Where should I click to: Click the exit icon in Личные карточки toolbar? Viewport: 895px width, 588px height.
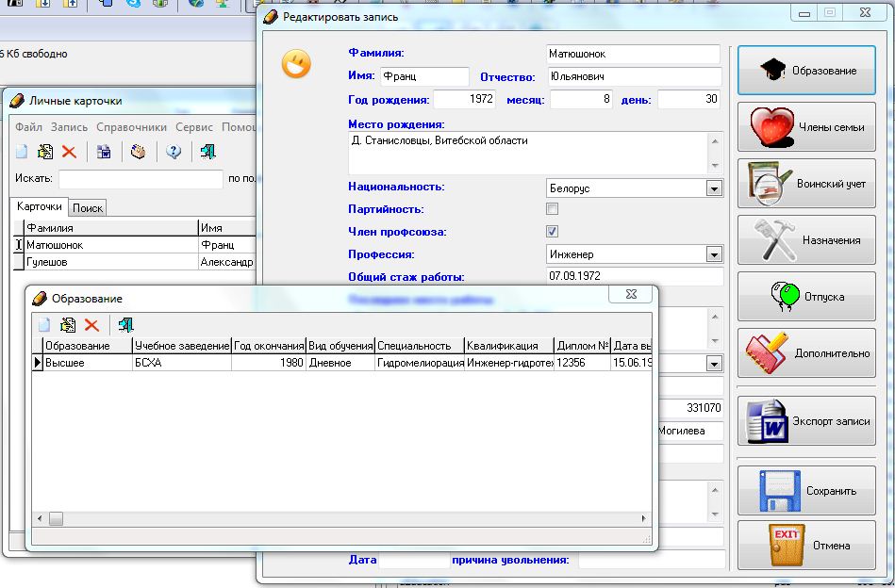[x=207, y=152]
